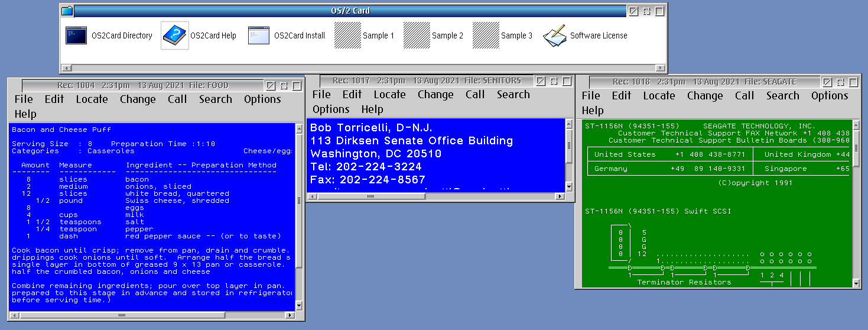Click OS/2 Card folder horizontal scrollbar right arrow

pos(662,68)
